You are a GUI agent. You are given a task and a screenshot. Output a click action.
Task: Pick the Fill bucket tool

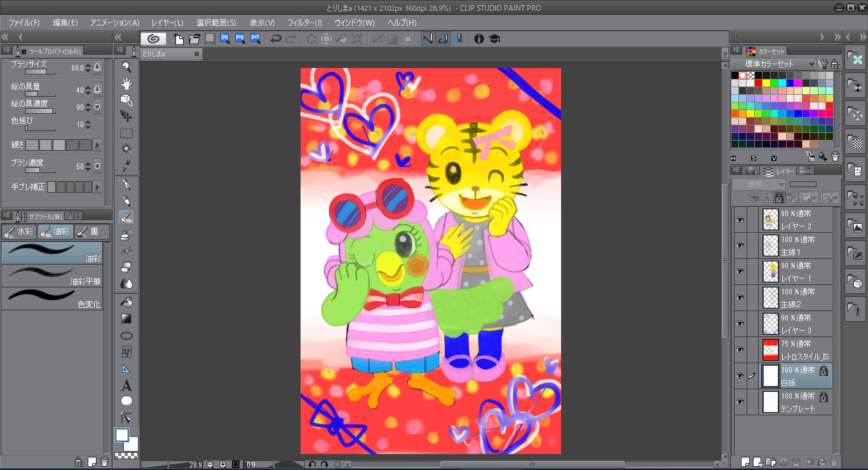pos(126,302)
